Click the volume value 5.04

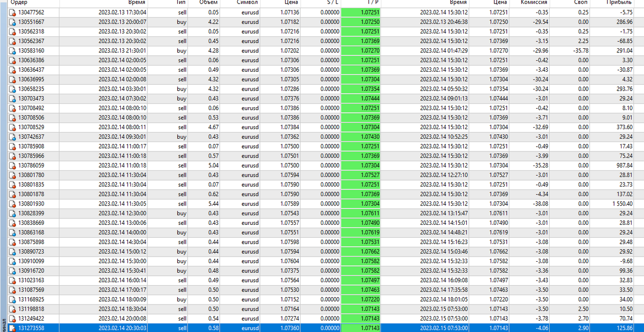(x=213, y=166)
